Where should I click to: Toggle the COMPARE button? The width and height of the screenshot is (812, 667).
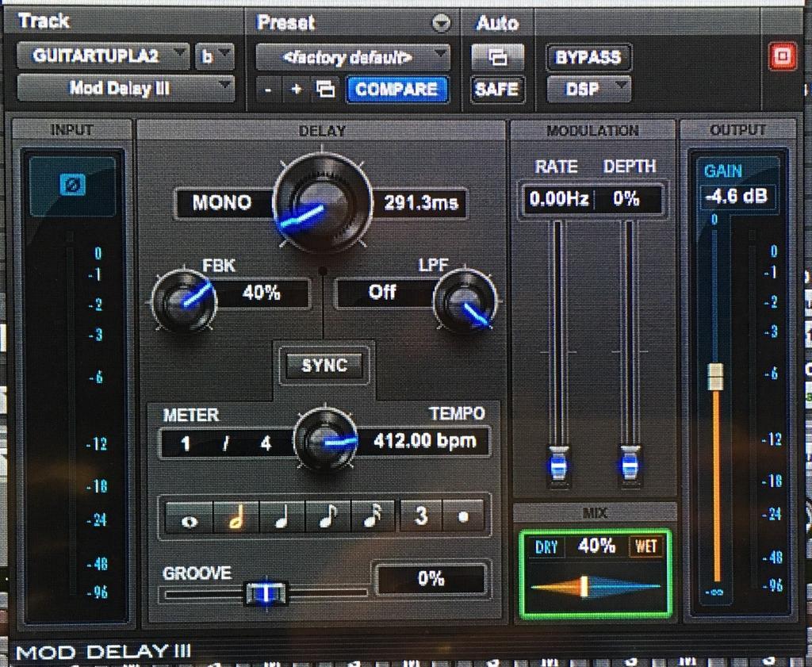[396, 89]
